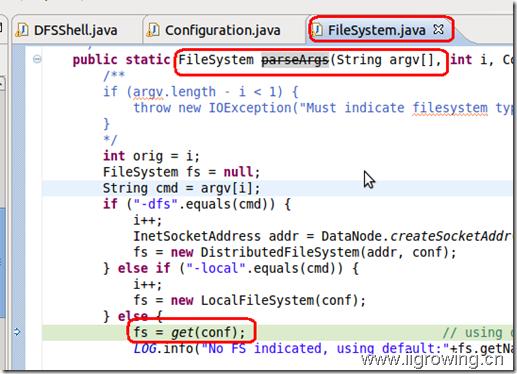The image size is (517, 374).
Task: Click the Java file icon on Configuration.java tab
Action: click(x=153, y=30)
